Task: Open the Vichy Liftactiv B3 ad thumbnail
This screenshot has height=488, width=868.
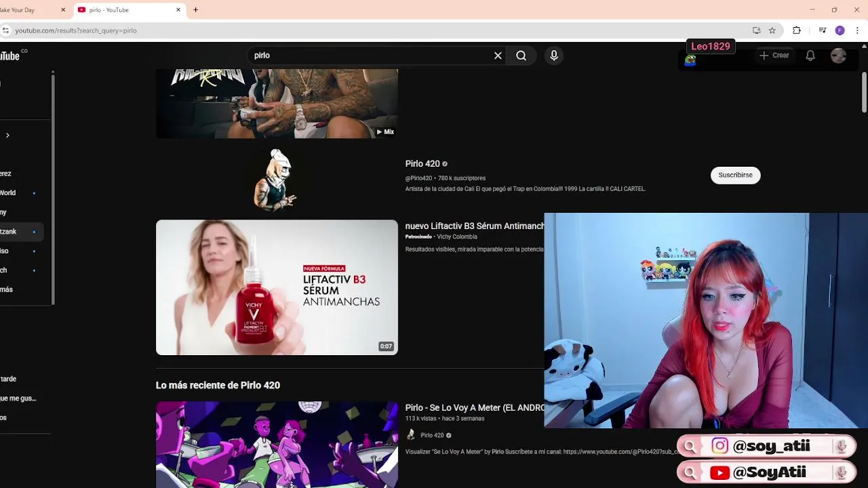Action: [x=277, y=287]
